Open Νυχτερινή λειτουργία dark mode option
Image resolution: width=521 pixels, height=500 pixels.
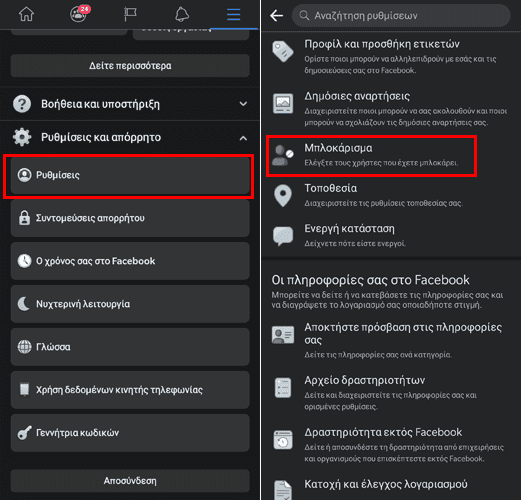(x=130, y=304)
